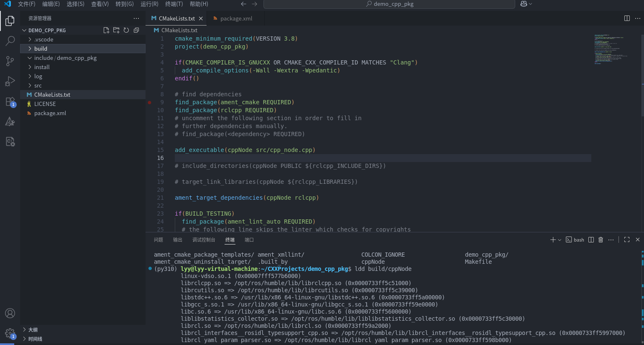Open the 选择(S) menu
Image resolution: width=644 pixels, height=345 pixels.
click(76, 4)
